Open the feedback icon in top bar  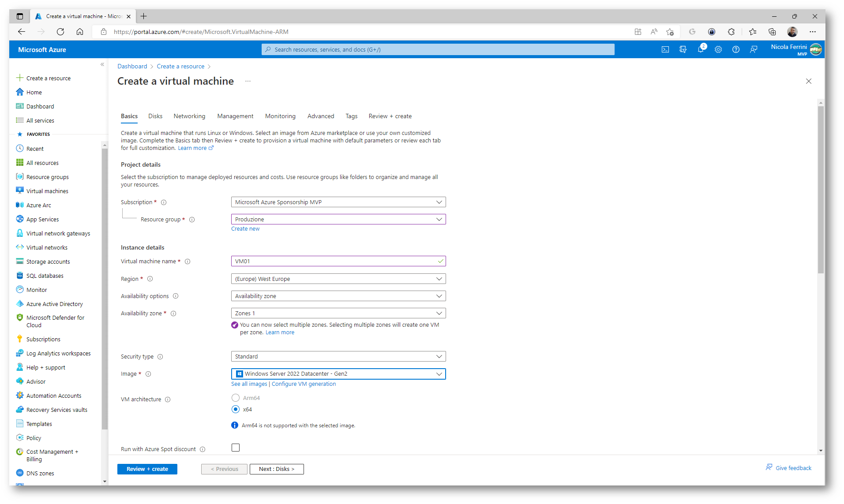[754, 49]
